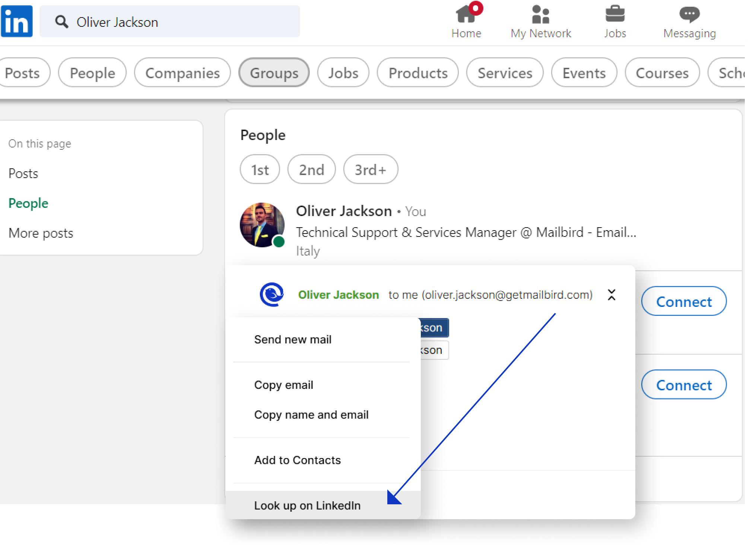Click the People section heading
This screenshot has height=549, width=756.
point(263,135)
